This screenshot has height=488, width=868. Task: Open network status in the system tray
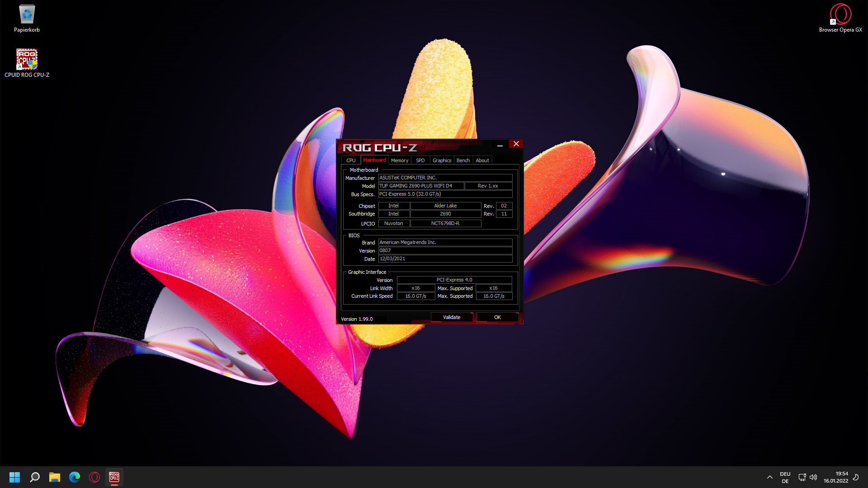click(802, 477)
